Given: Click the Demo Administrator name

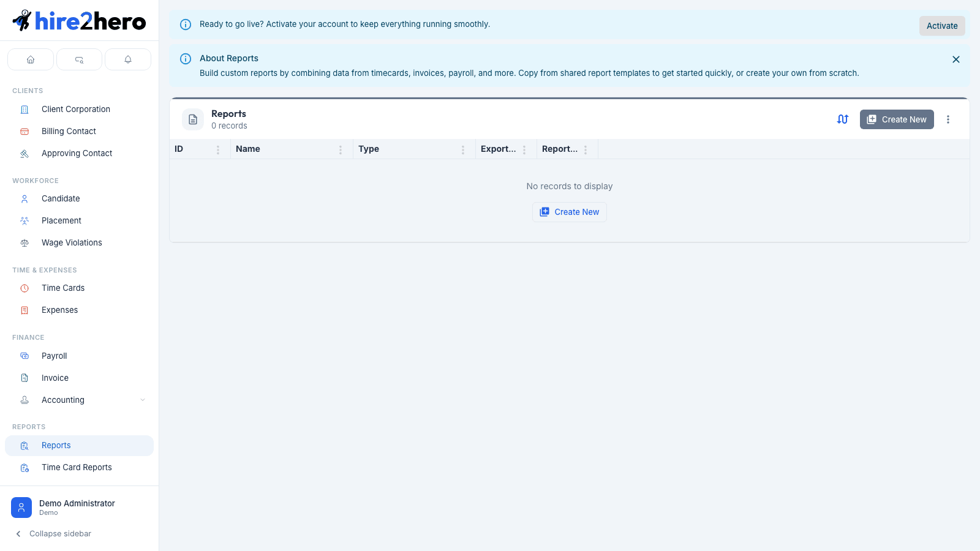Looking at the screenshot, I should coord(77,503).
